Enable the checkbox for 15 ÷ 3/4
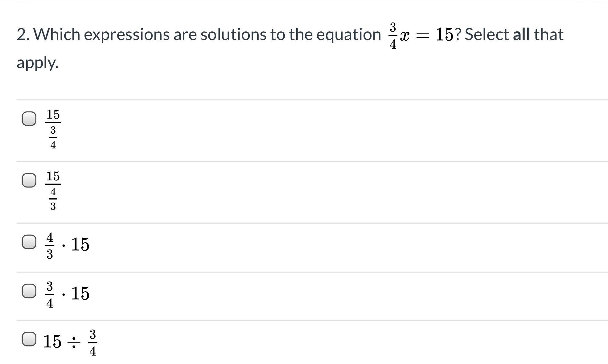608x364 pixels. [29, 339]
